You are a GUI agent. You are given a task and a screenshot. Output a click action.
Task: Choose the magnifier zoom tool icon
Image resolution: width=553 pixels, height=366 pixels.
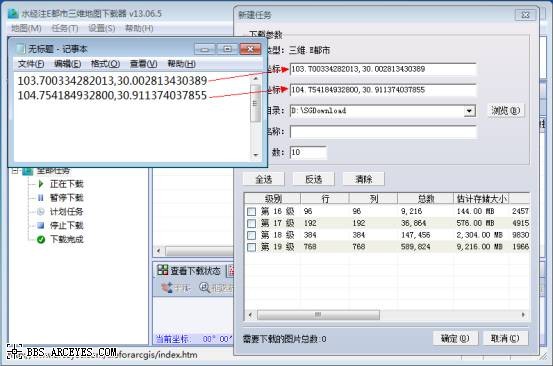point(204,288)
